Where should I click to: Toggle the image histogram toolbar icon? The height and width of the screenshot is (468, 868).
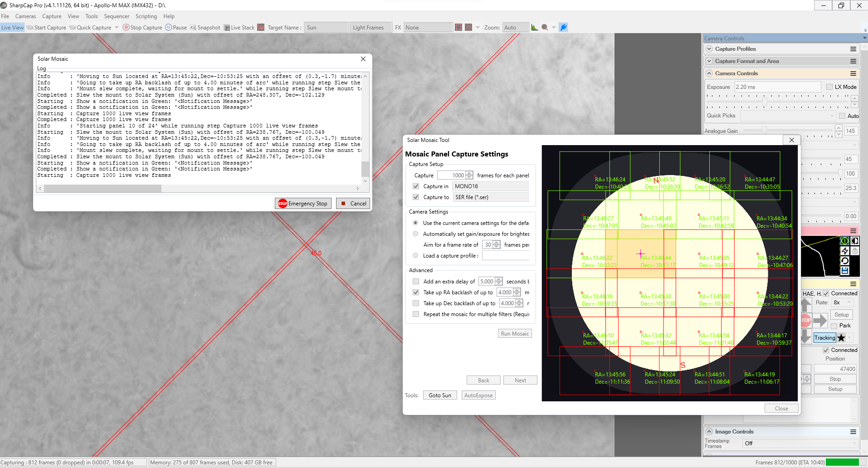[535, 27]
